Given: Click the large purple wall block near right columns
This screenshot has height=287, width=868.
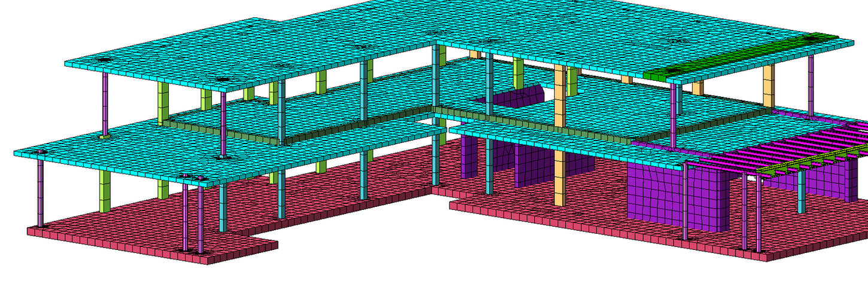Looking at the screenshot, I should (x=678, y=197).
